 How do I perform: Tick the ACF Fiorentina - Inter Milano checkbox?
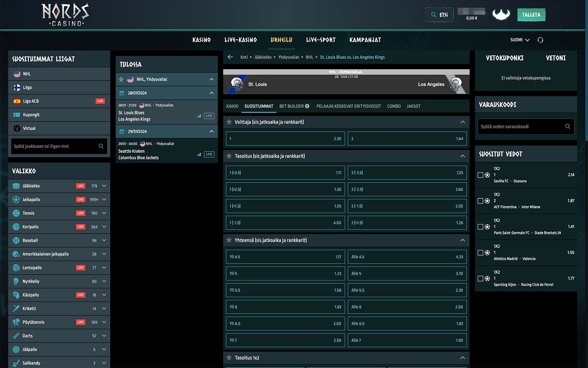tap(480, 201)
